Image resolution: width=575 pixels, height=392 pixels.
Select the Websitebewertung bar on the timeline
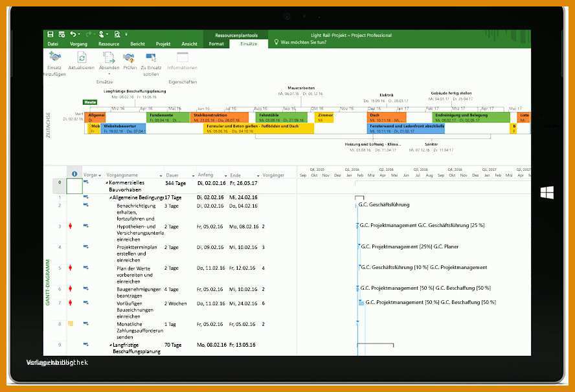coord(123,129)
